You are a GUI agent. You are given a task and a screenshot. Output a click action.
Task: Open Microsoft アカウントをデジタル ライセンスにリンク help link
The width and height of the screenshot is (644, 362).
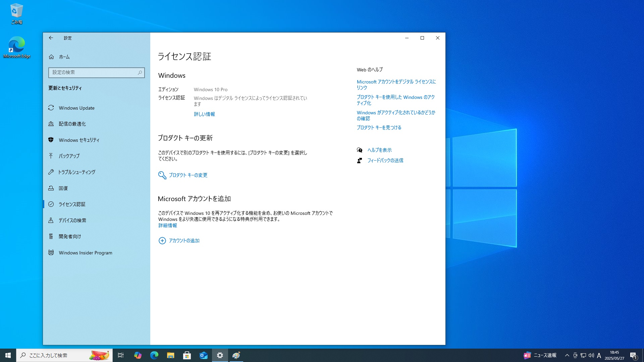point(396,84)
